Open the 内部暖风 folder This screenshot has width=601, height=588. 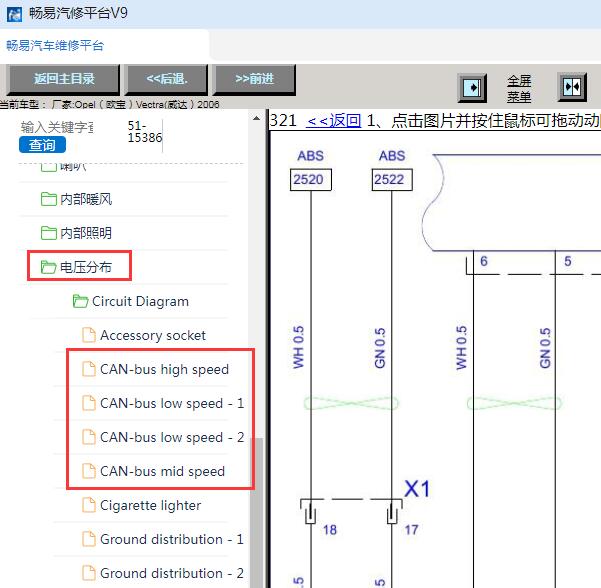click(x=86, y=199)
